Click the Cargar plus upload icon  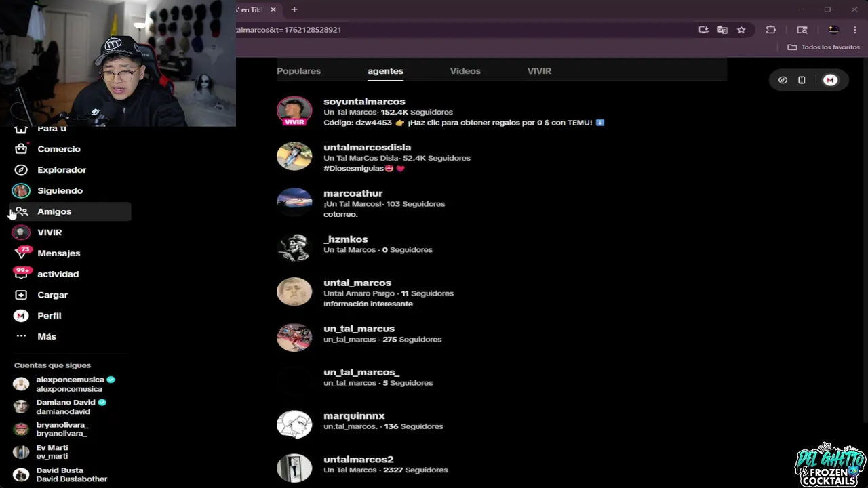coord(21,295)
